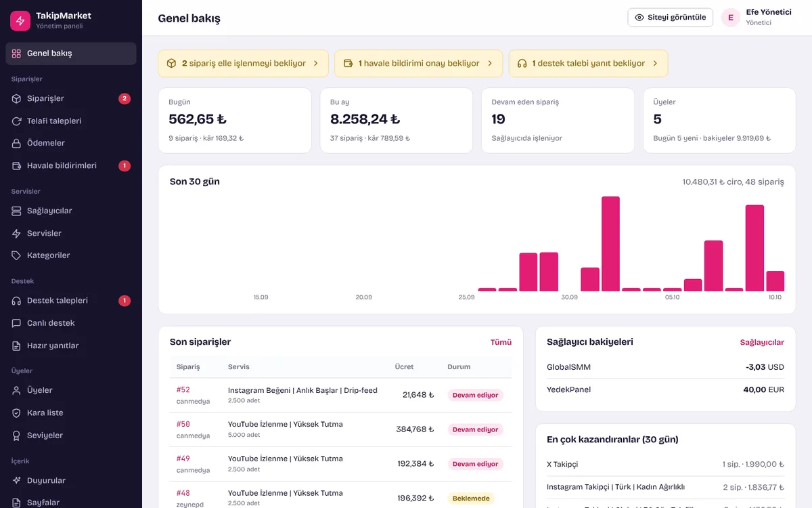Click the Siteyi görüntüle button
This screenshot has width=812, height=508.
tap(671, 18)
